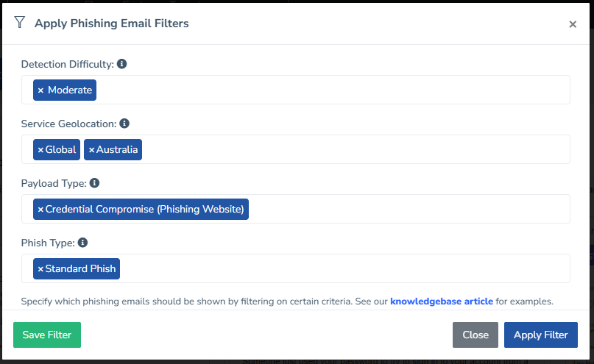Click the Save Filter button
This screenshot has height=364, width=594.
click(47, 335)
